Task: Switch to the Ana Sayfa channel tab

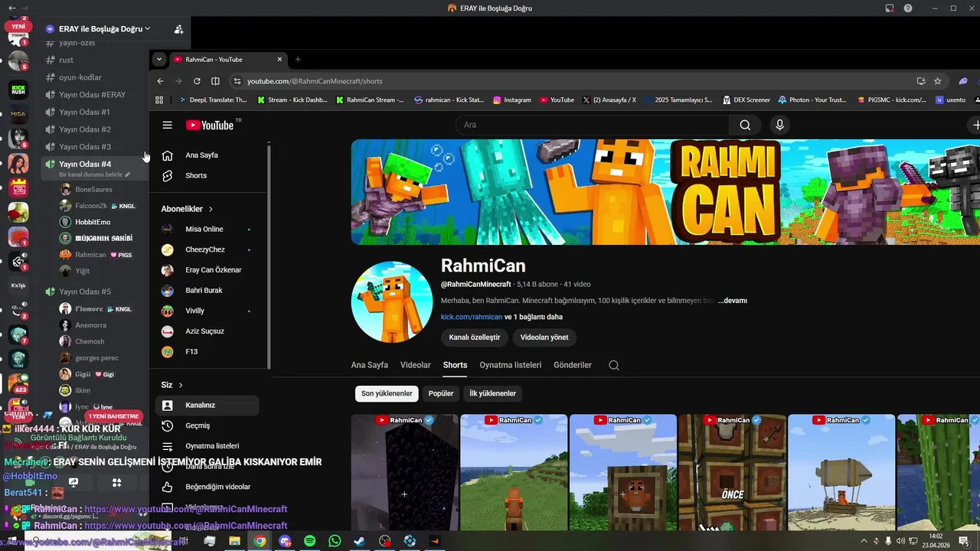Action: [x=370, y=365]
